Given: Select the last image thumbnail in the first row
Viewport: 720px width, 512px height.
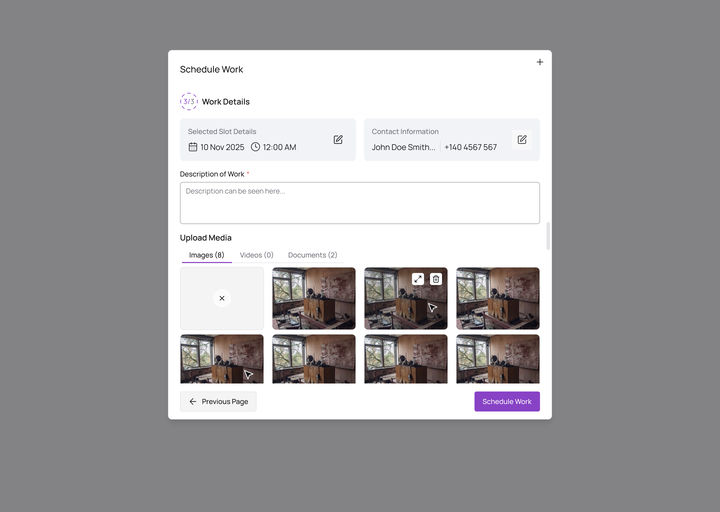Looking at the screenshot, I should click(x=498, y=298).
